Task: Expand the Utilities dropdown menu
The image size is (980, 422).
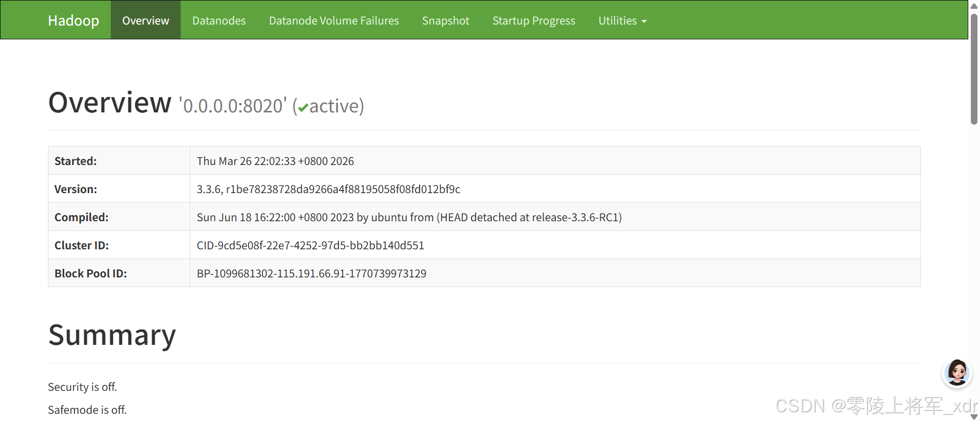Action: click(x=622, y=20)
